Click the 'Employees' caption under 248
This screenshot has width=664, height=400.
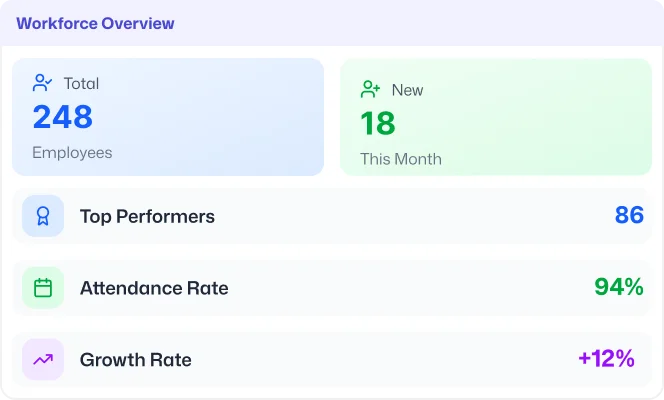click(72, 153)
